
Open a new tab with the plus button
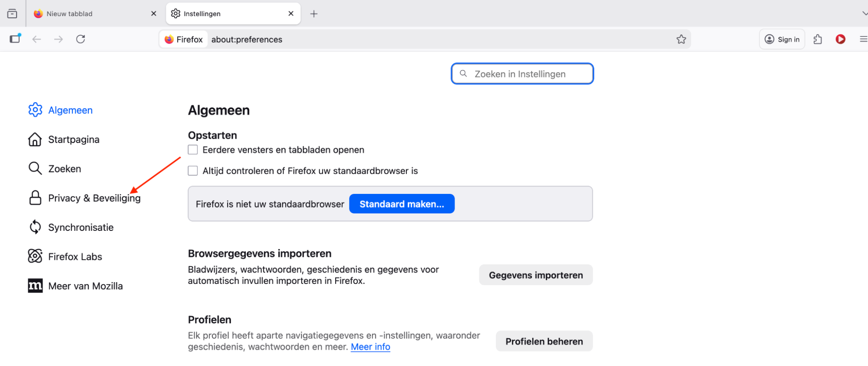point(314,13)
